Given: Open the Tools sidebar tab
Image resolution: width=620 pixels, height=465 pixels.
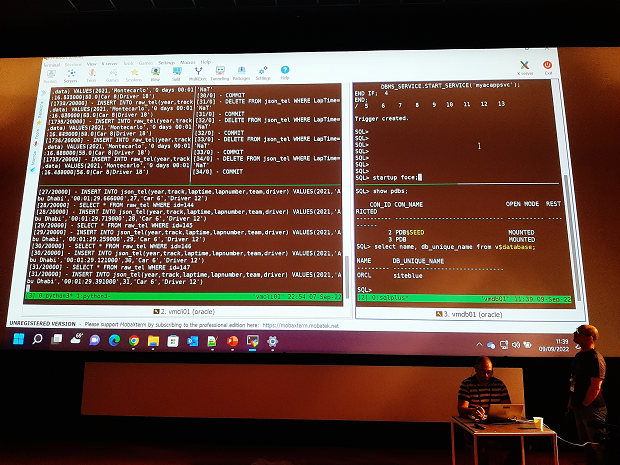Looking at the screenshot, I should [x=37, y=137].
